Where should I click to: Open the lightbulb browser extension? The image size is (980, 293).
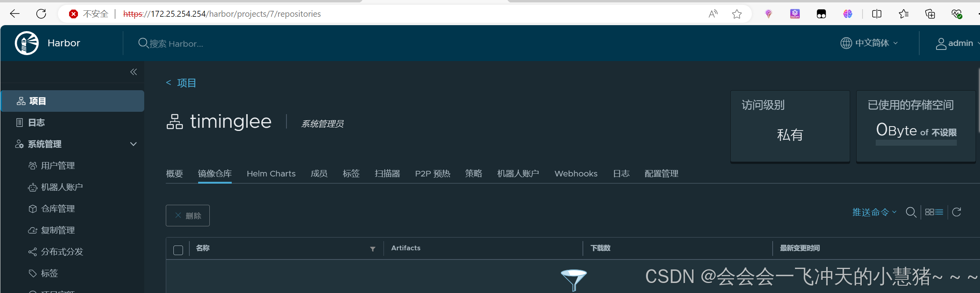(768, 14)
